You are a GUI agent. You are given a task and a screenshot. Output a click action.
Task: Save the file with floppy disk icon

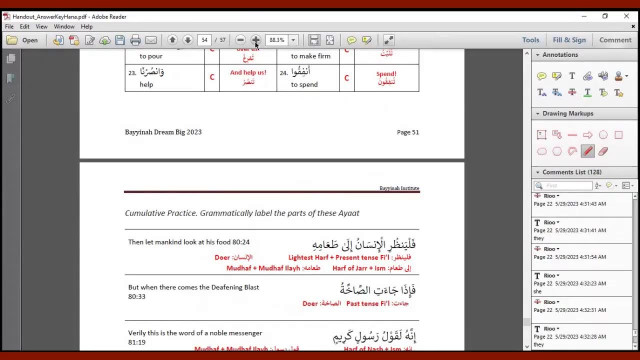[120, 40]
